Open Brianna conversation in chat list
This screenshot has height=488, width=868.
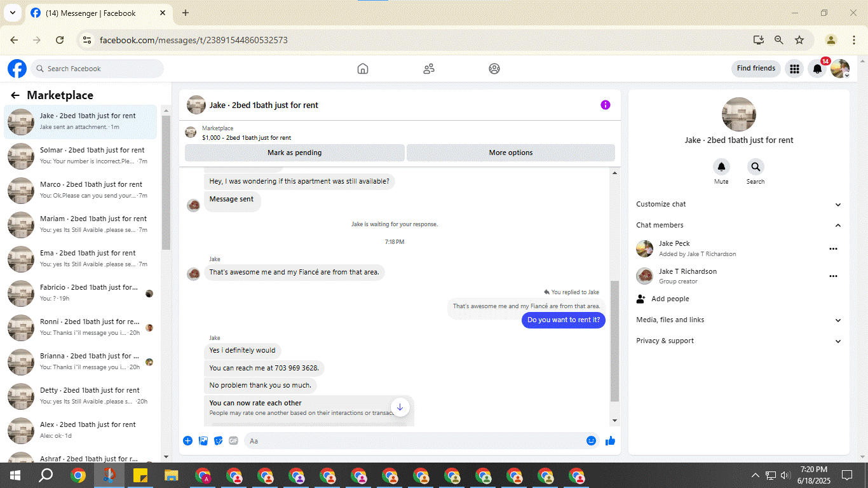(x=81, y=361)
